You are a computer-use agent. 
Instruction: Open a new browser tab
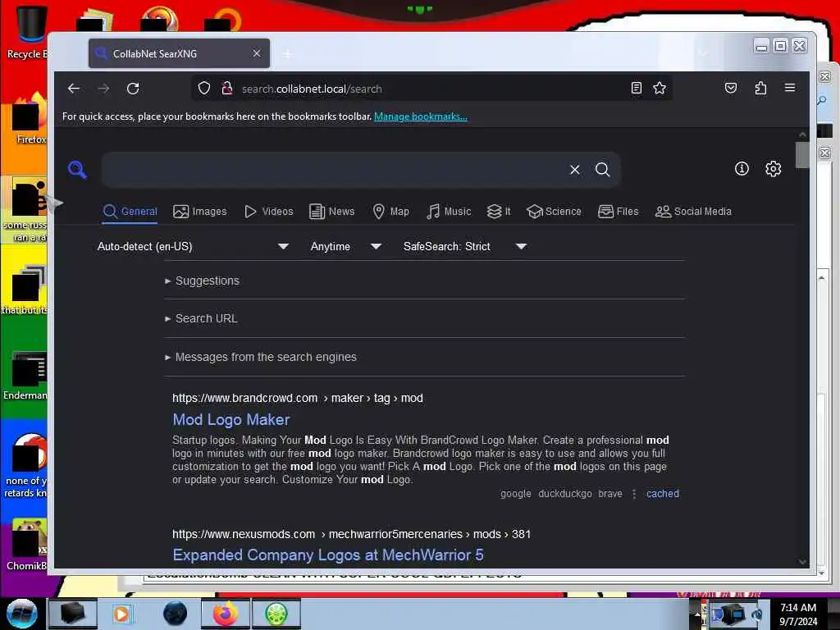tap(288, 53)
